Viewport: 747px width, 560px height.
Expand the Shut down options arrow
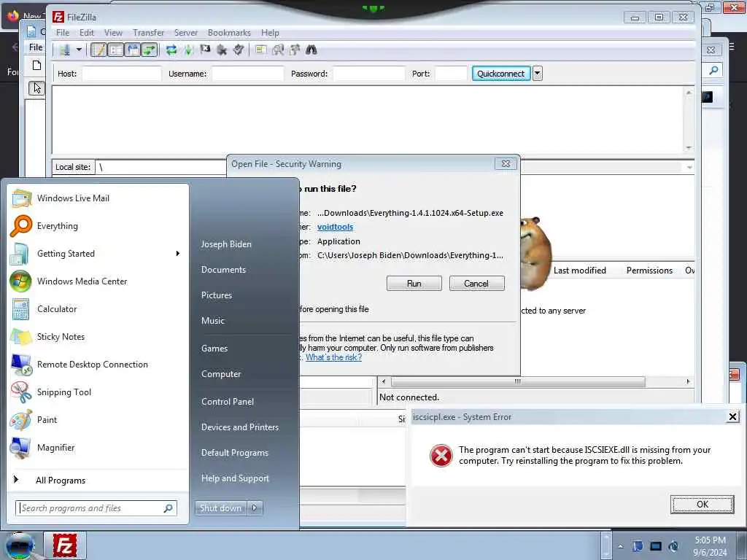pyautogui.click(x=255, y=508)
